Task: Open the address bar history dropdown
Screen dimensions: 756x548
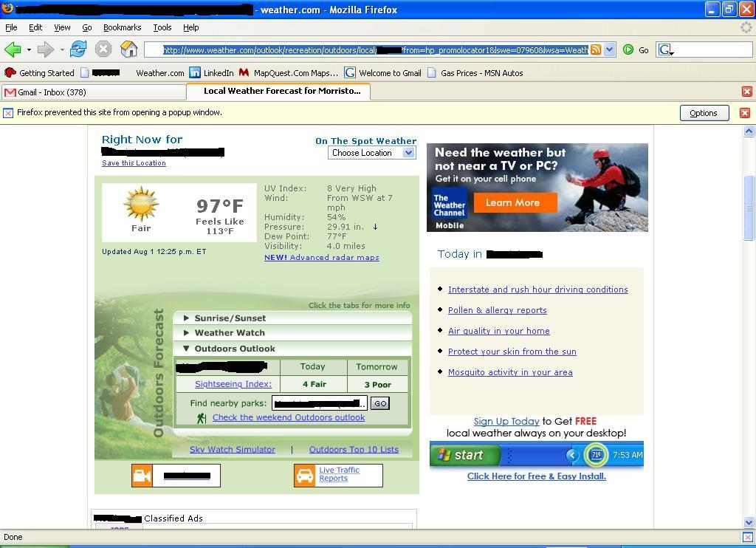Action: tap(609, 49)
